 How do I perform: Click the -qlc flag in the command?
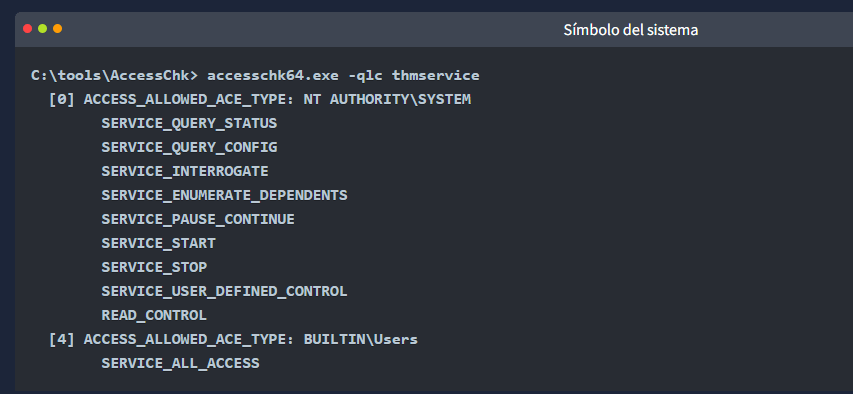[365, 76]
